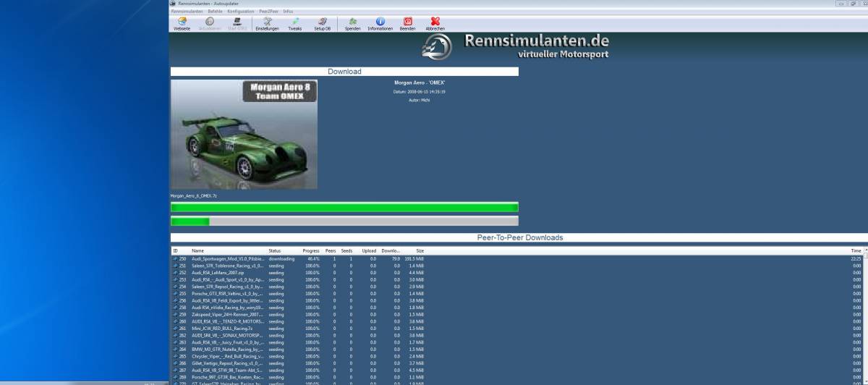Click the Morgan Aero 8 car thumbnail
Viewport: 868px width, 385px height.
[x=244, y=135]
